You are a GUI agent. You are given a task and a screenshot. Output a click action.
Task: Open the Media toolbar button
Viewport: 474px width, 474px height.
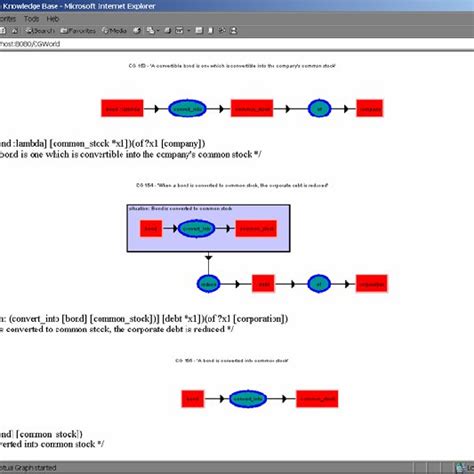(x=114, y=31)
